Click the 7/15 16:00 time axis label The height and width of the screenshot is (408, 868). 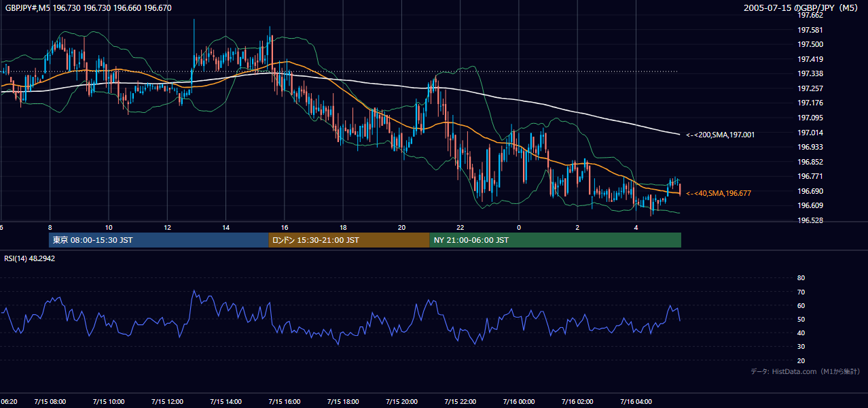point(285,402)
